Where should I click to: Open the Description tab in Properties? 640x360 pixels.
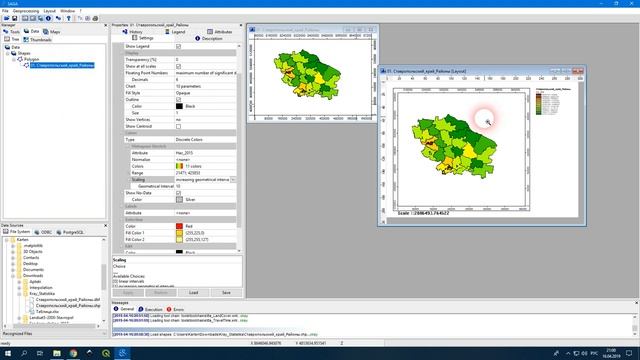click(209, 38)
